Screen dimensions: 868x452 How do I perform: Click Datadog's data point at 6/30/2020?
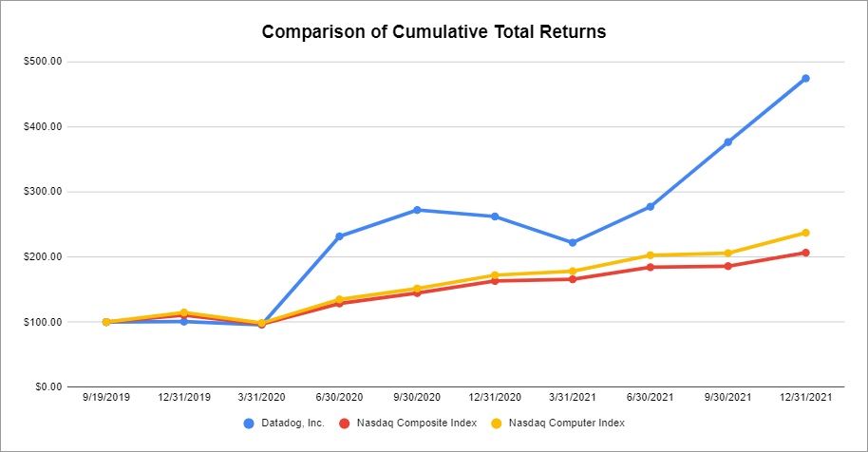click(339, 236)
